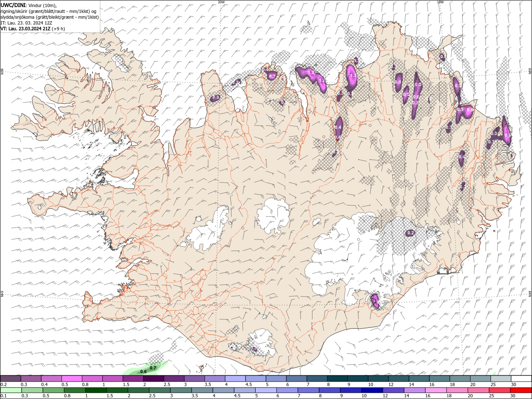Select the darkest purple 2 swatch in the snow legend
Image resolution: width=532 pixels, height=399 pixels.
click(x=153, y=379)
